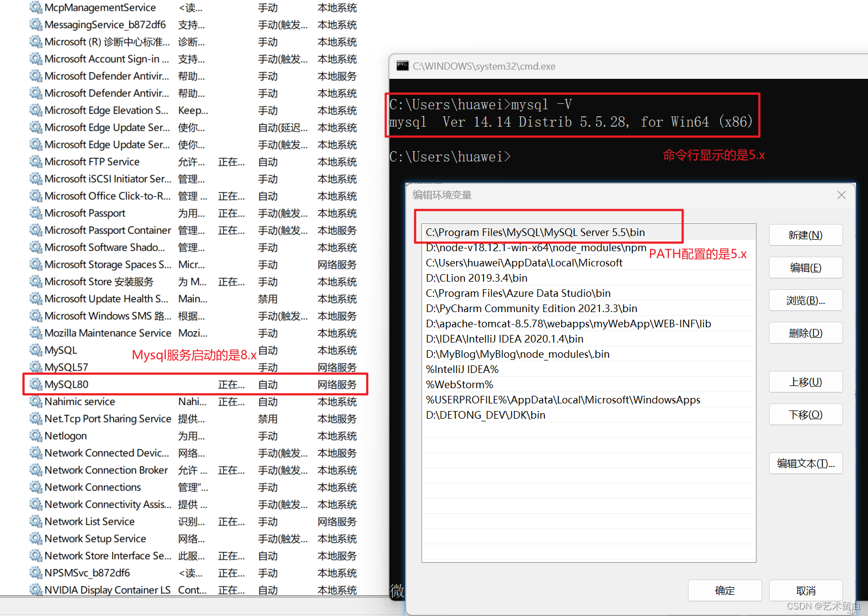
Task: Click the gear icon for McpManagementService
Action: pyautogui.click(x=36, y=8)
